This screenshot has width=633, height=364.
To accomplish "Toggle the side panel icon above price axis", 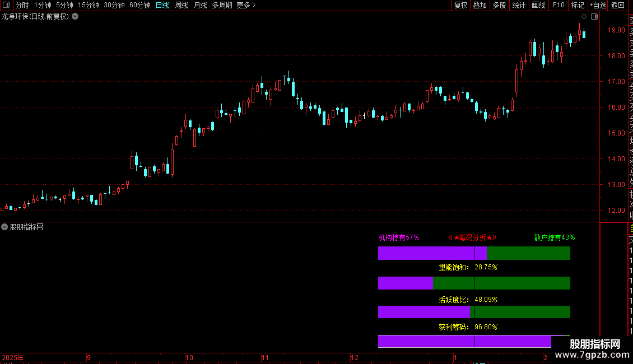I will [594, 17].
